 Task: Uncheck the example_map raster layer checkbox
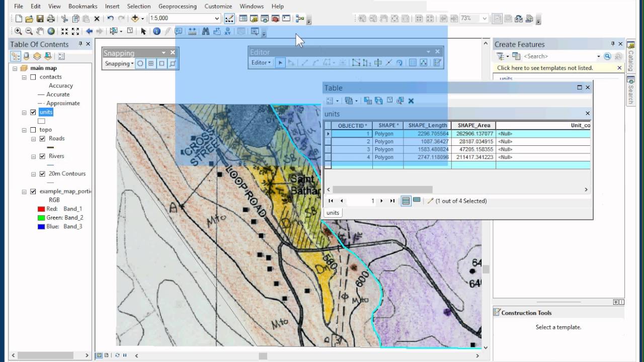coord(33,191)
